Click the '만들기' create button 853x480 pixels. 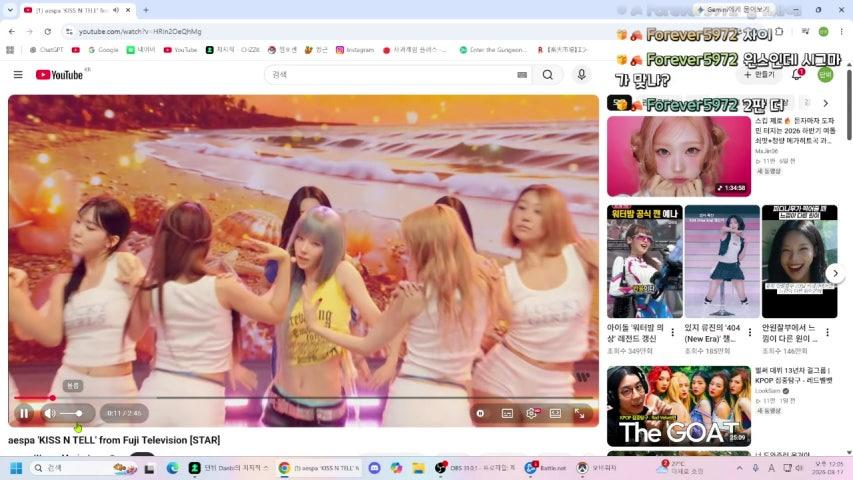point(759,75)
